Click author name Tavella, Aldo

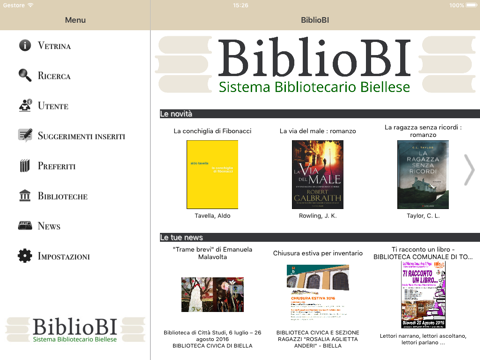click(x=212, y=216)
